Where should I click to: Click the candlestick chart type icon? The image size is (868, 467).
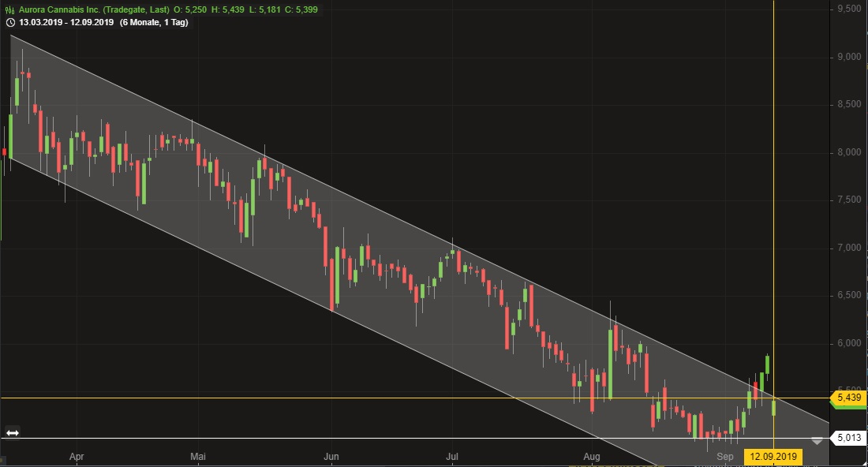[9, 9]
